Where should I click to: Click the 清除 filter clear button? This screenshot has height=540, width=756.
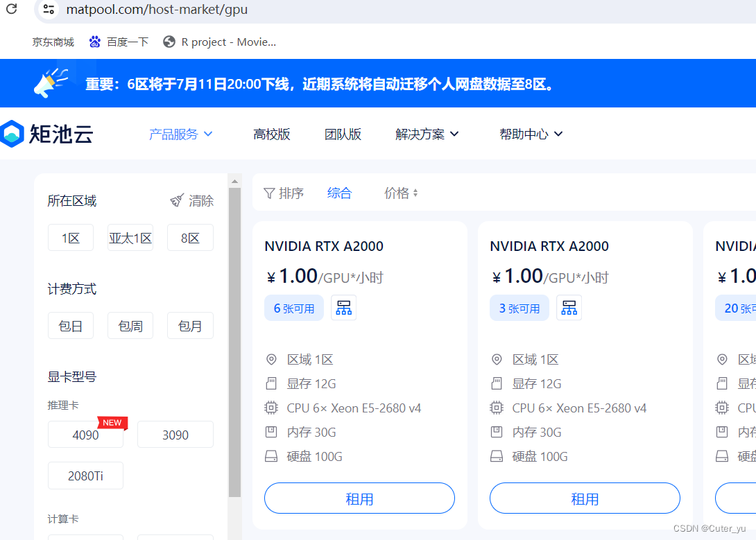coord(192,200)
